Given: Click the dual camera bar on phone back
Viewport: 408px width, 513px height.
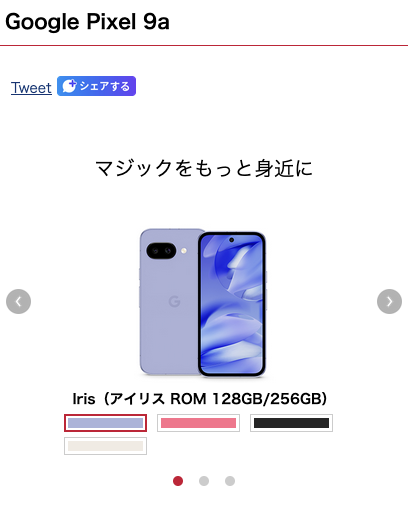Looking at the screenshot, I should 161,251.
